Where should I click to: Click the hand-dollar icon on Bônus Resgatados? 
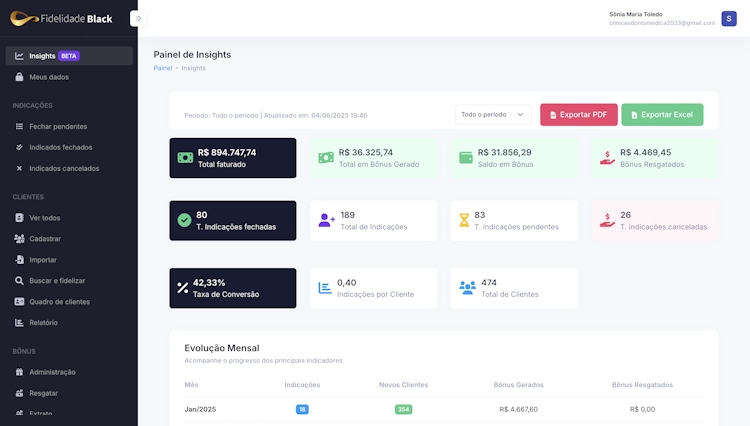click(x=607, y=158)
